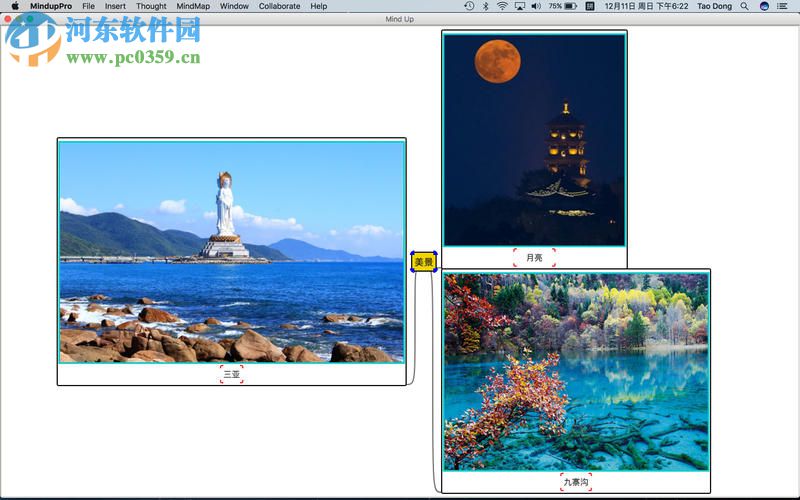Open the Collaborate menu
Viewport: 800px width, 500px height.
pyautogui.click(x=279, y=6)
